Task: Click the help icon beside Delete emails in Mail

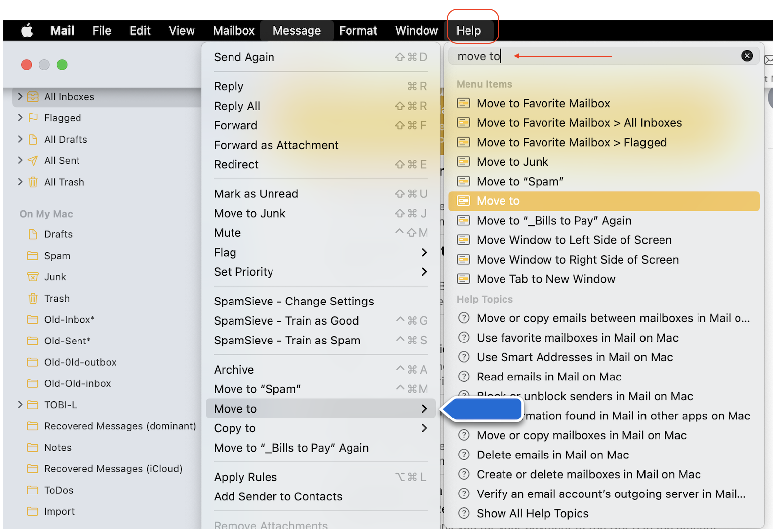Action: point(464,455)
